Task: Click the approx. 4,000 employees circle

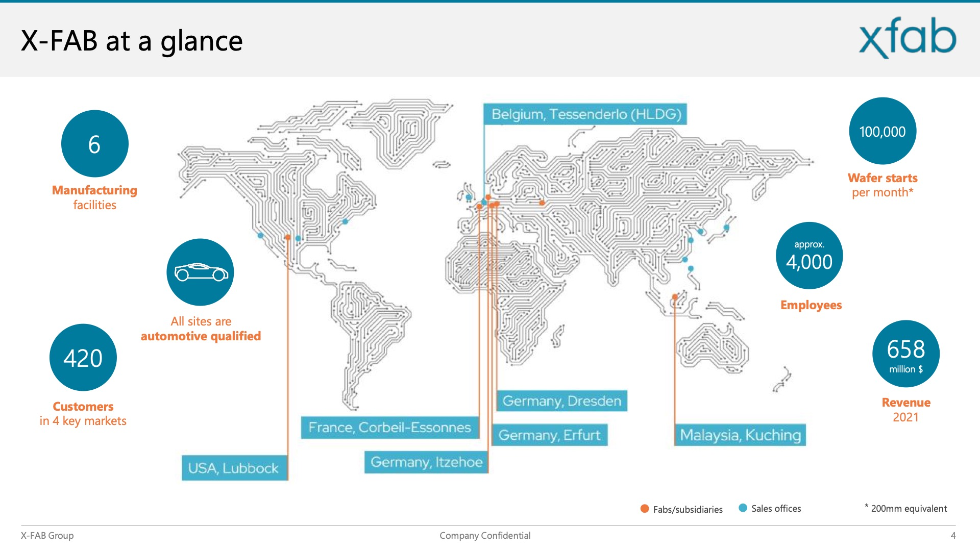Action: pos(809,256)
